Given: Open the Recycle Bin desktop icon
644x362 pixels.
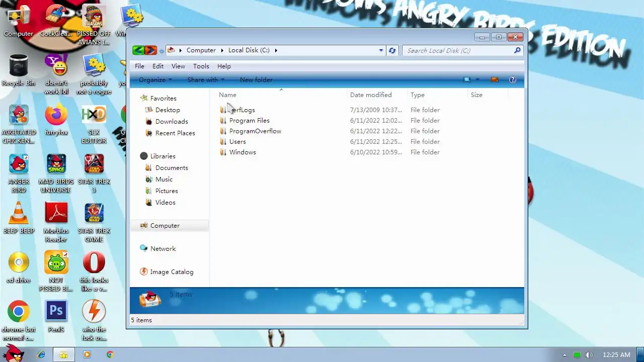Looking at the screenshot, I should pyautogui.click(x=19, y=70).
